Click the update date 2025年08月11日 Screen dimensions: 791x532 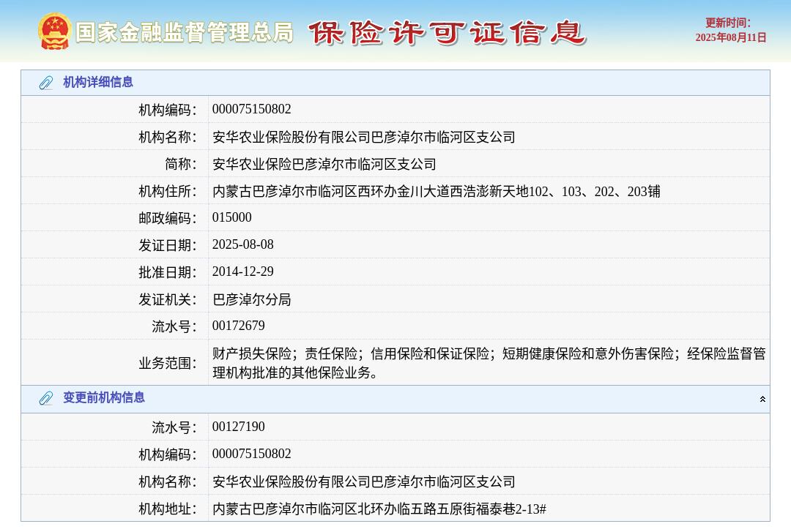(x=731, y=37)
